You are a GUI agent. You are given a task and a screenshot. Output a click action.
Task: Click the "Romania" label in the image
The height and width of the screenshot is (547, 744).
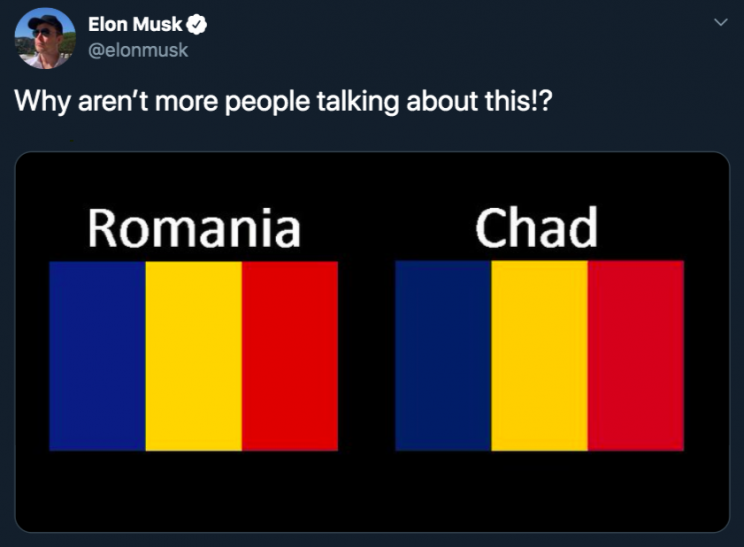point(193,227)
